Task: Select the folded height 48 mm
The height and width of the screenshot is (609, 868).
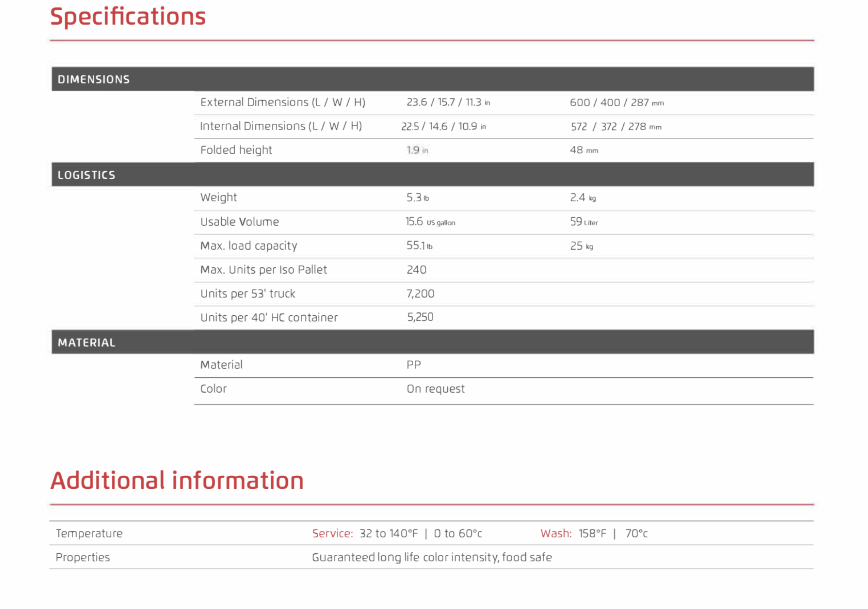Action: 584,150
